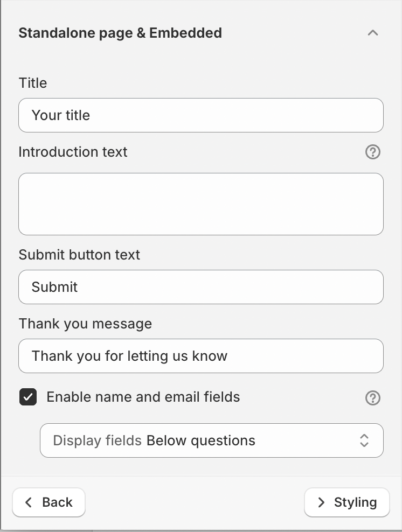This screenshot has width=402, height=532.
Task: Click the Title field label
Action: coord(33,83)
